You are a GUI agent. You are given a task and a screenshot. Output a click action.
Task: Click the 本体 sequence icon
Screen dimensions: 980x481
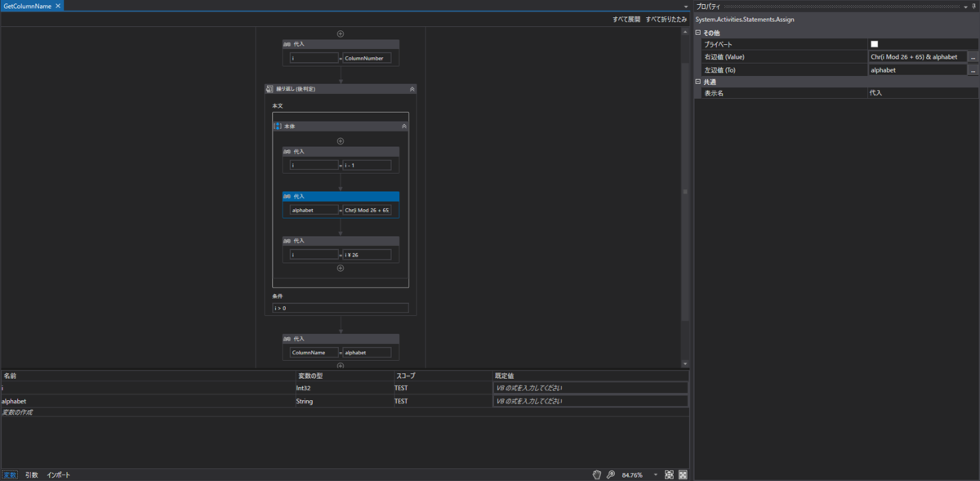pyautogui.click(x=278, y=127)
